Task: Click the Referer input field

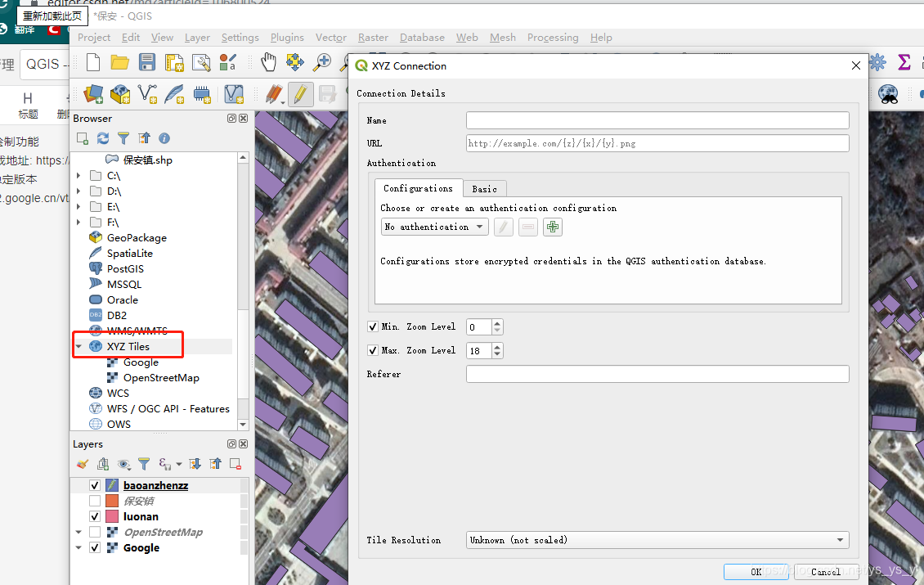Action: 657,374
